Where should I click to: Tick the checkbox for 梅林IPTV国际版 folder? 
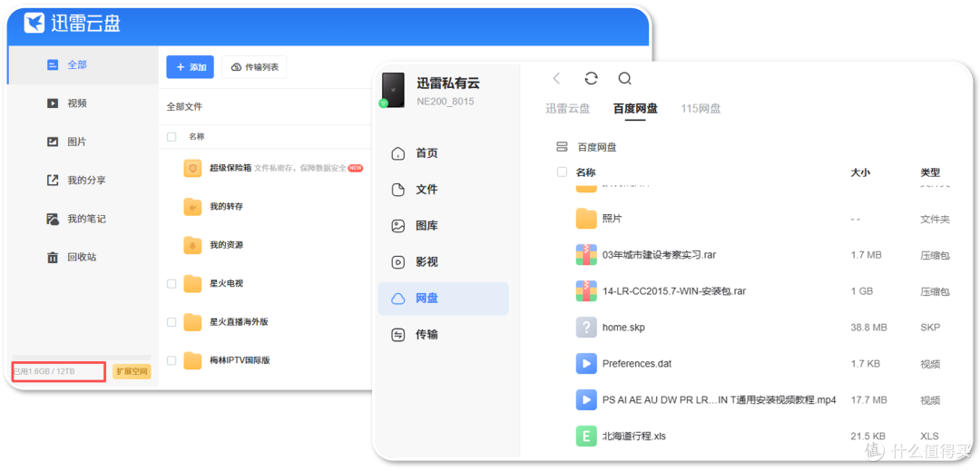[x=171, y=360]
